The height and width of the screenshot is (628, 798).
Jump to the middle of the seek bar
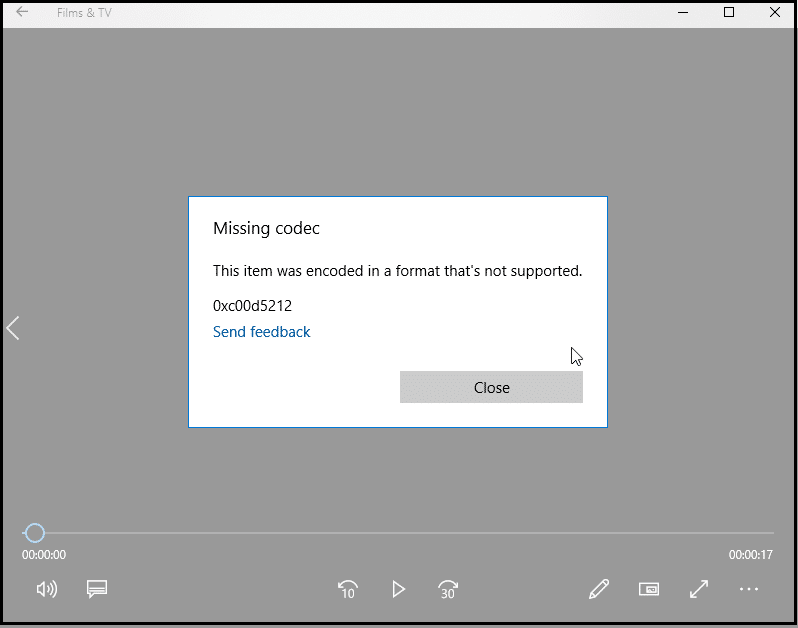[398, 533]
